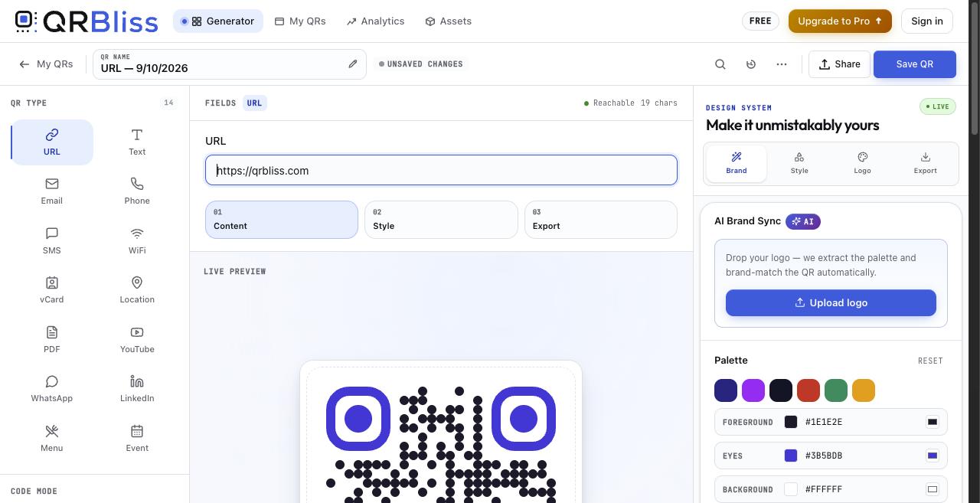
Task: Select the LinkedIn QR type
Action: point(137,389)
